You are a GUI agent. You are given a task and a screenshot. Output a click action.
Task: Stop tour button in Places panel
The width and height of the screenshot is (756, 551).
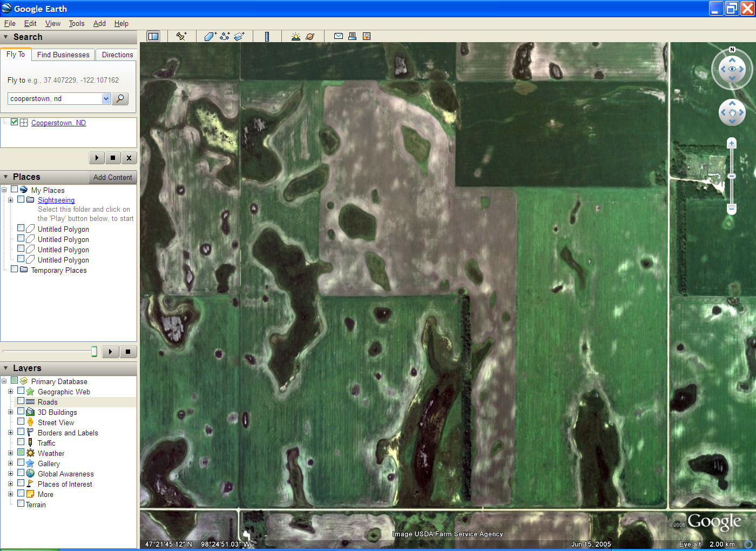[128, 352]
